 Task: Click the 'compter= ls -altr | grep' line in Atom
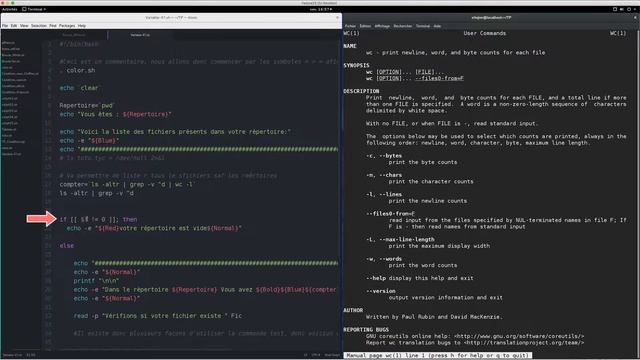[127, 184]
